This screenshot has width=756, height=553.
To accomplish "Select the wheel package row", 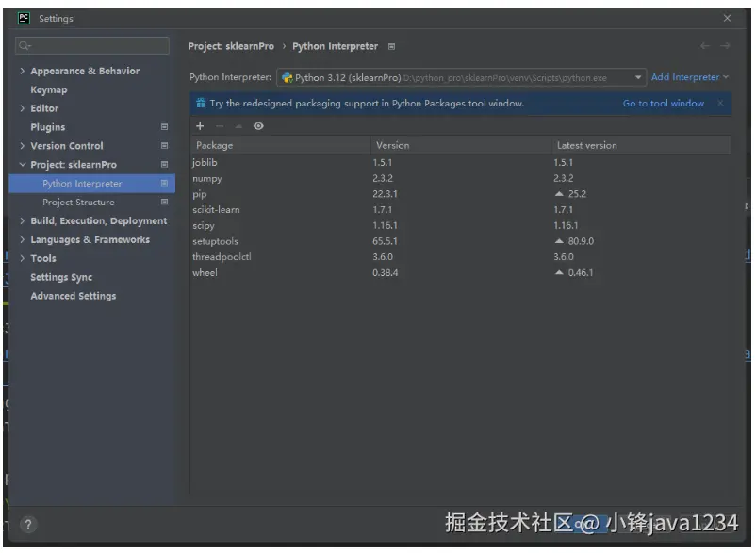I will click(x=460, y=272).
